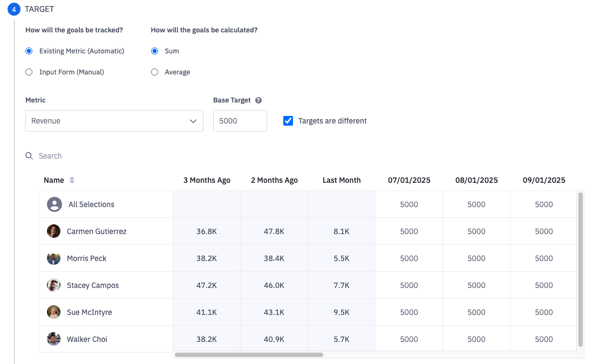Click Walker Choi's avatar photo
The width and height of the screenshot is (600, 364).
[x=53, y=339]
